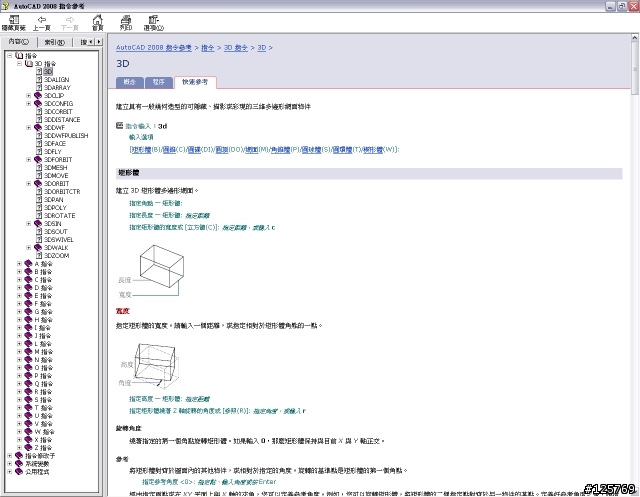
Task: Click the 3DZOOM topic page icon
Action: pos(39,255)
